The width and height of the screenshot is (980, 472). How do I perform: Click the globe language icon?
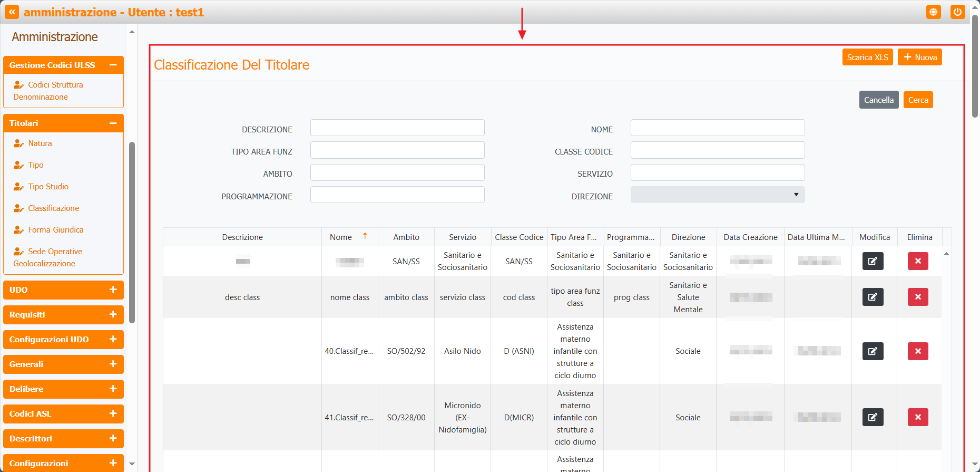pyautogui.click(x=933, y=12)
